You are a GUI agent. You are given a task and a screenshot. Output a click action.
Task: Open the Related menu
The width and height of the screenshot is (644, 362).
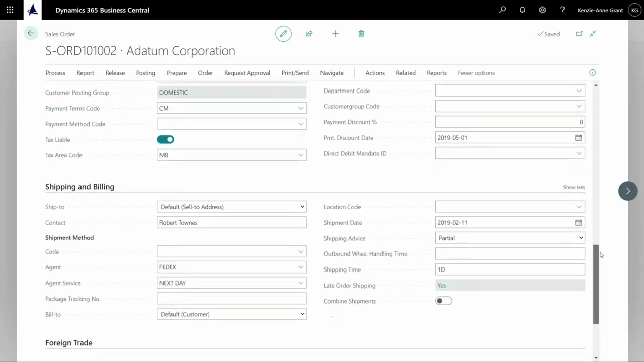pos(406,73)
